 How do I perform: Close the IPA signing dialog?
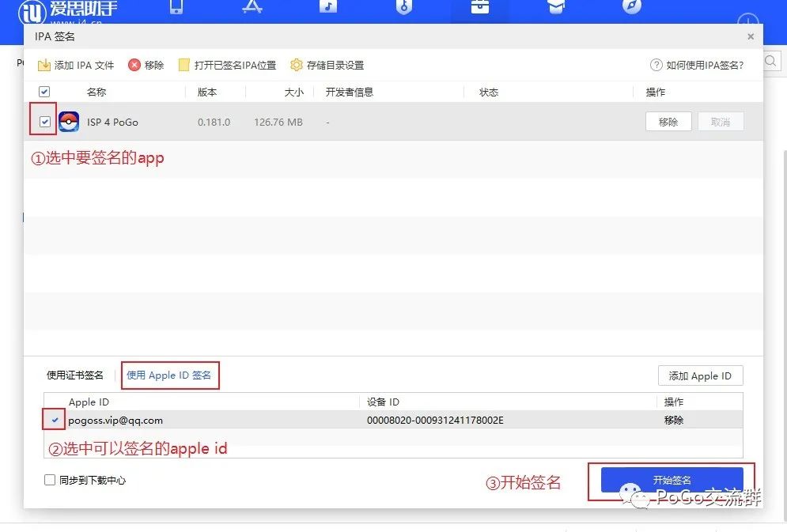[x=751, y=36]
